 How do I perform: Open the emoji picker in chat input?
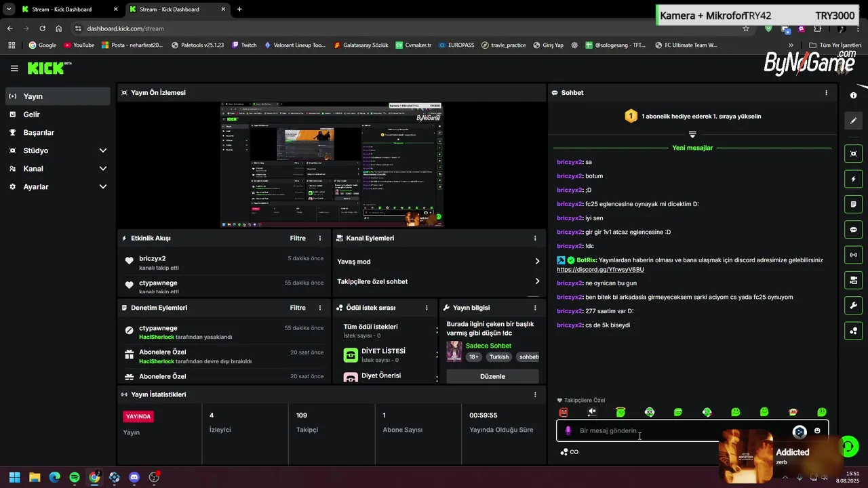coord(817,430)
